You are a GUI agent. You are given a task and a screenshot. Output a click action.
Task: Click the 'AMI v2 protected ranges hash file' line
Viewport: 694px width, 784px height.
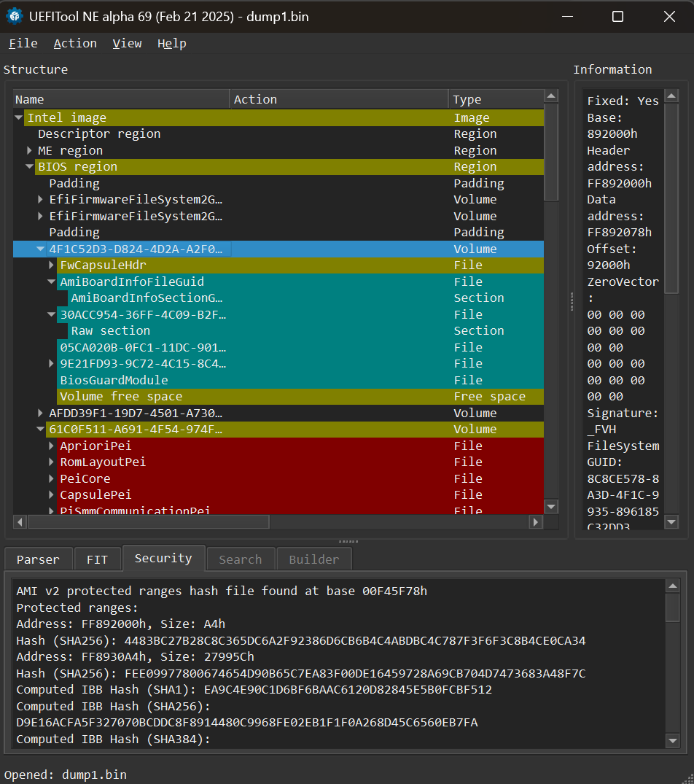click(x=222, y=591)
